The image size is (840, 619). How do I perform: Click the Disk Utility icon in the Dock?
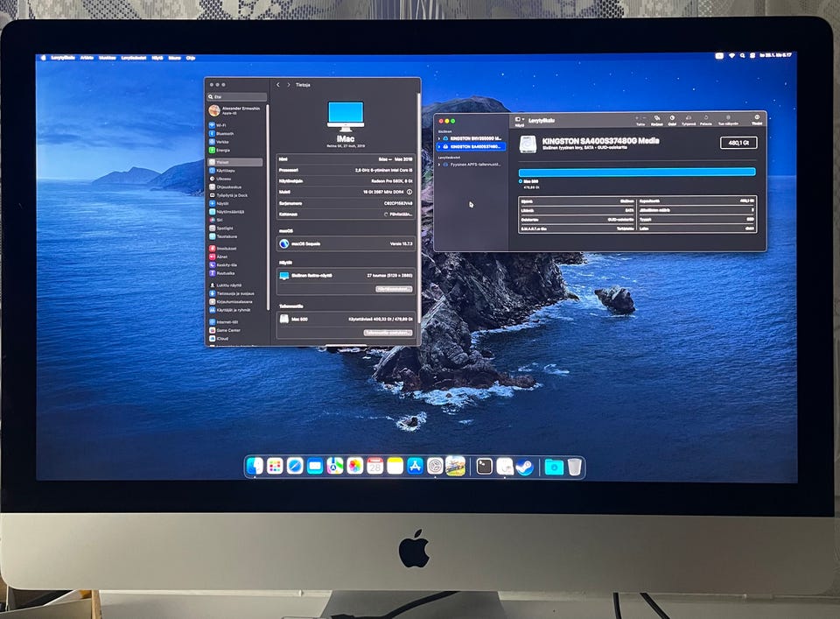coord(505,467)
